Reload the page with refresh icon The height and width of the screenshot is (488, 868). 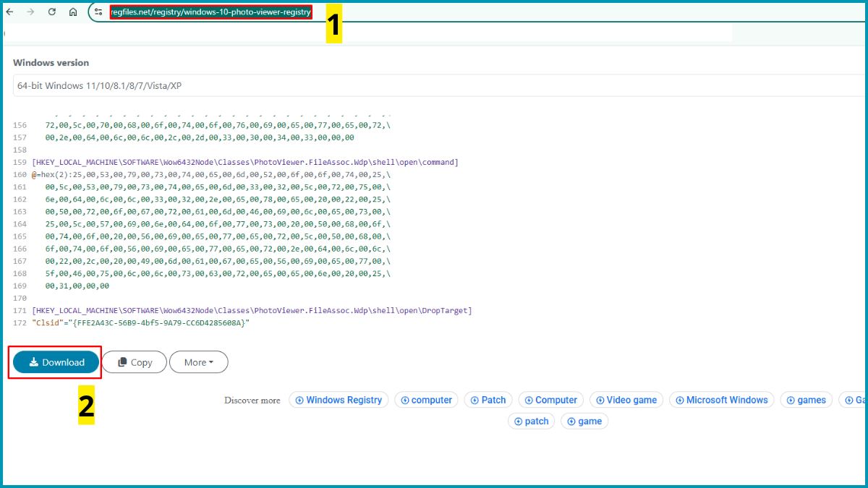pyautogui.click(x=52, y=12)
